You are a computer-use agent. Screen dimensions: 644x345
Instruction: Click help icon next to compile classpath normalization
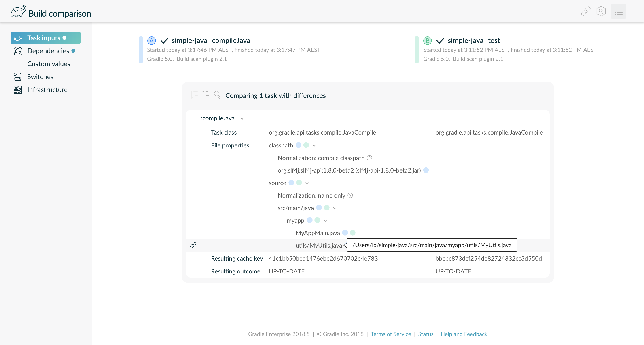click(369, 158)
